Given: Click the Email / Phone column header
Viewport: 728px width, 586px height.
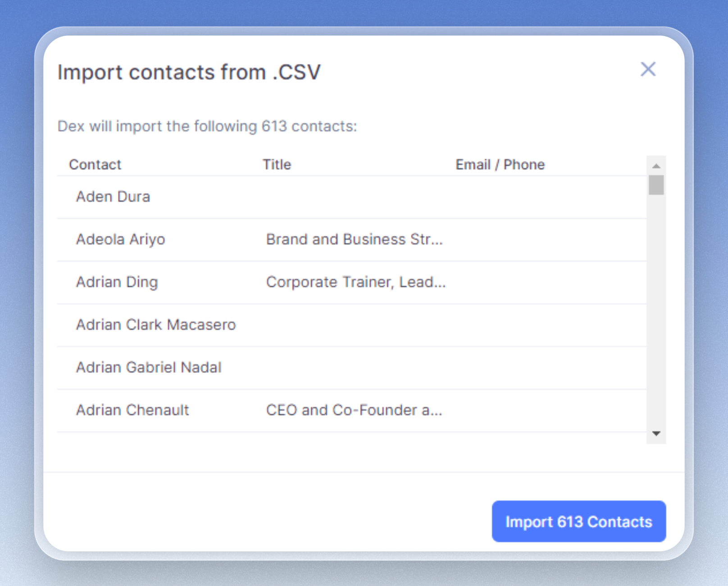Looking at the screenshot, I should point(500,165).
